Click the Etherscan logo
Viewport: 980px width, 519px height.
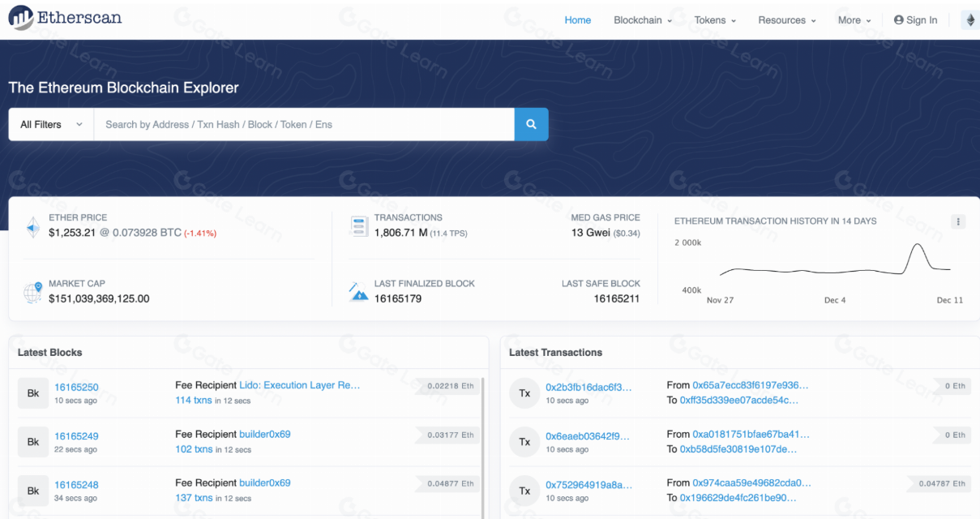(x=65, y=18)
